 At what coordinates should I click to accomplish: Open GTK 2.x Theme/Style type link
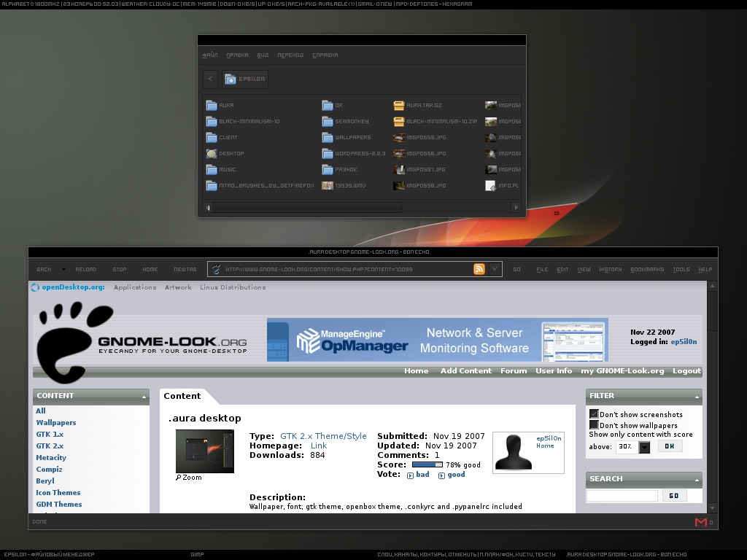(323, 436)
